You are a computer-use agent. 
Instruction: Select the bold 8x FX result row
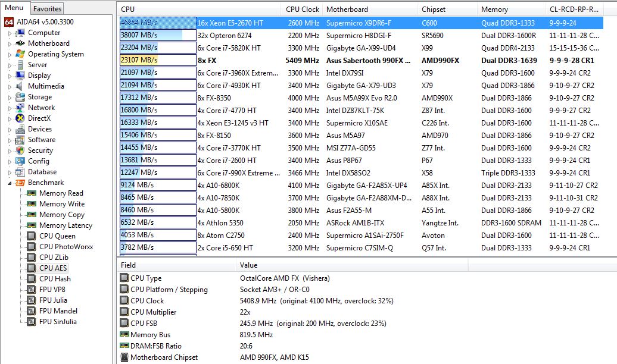point(361,60)
